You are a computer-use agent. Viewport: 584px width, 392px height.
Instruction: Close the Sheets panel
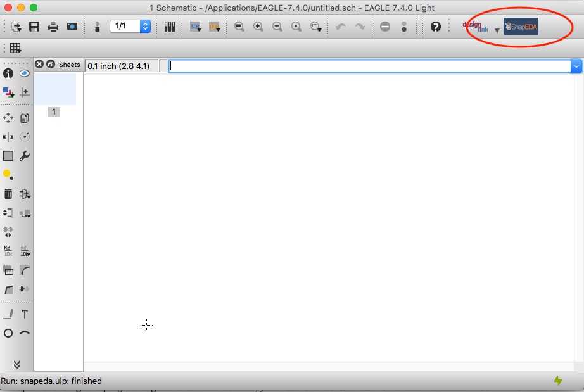(x=39, y=64)
